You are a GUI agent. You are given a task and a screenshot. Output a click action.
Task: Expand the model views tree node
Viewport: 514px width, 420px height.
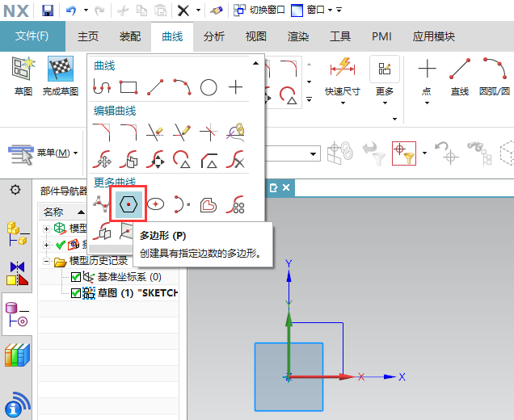(46, 229)
